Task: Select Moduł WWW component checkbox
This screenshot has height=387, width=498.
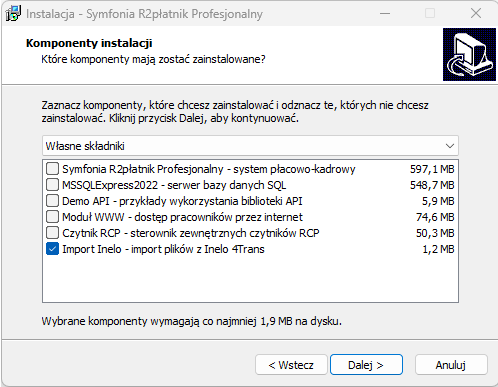Action: coord(53,217)
